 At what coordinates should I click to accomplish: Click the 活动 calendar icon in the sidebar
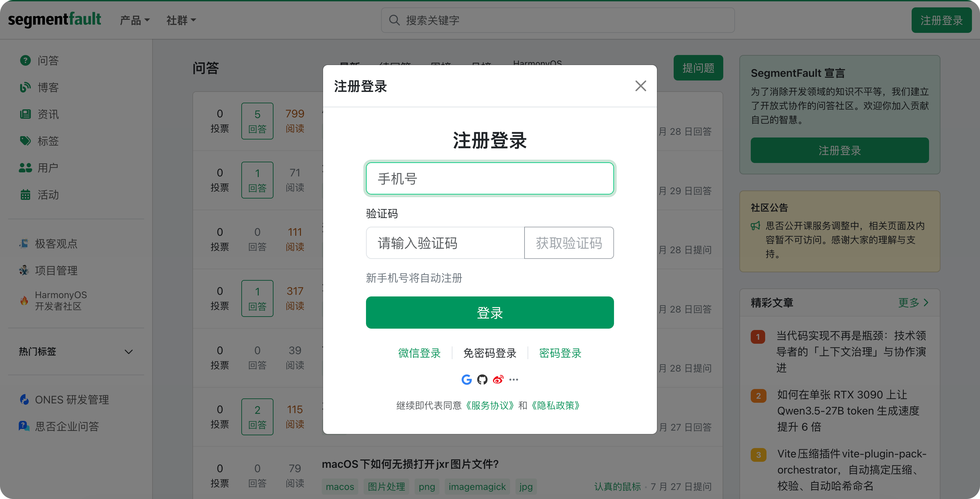25,195
